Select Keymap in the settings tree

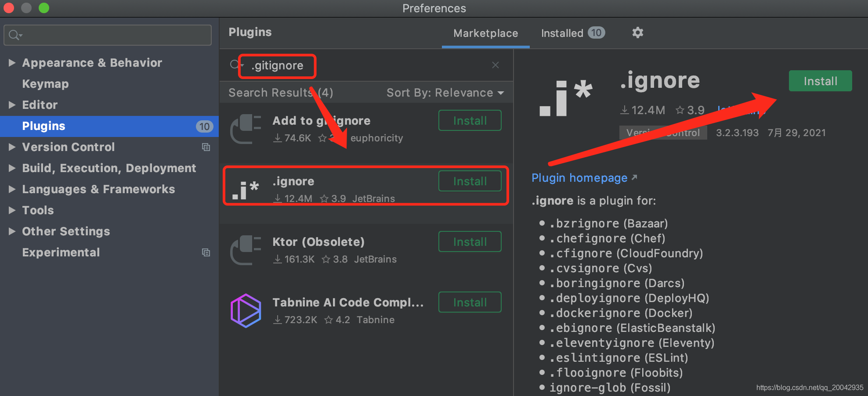click(x=45, y=84)
